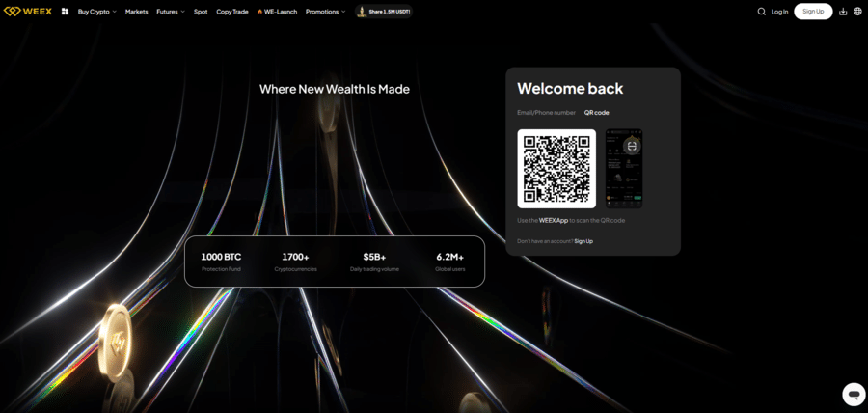The height and width of the screenshot is (413, 868).
Task: Open the Markets page
Action: (x=136, y=11)
